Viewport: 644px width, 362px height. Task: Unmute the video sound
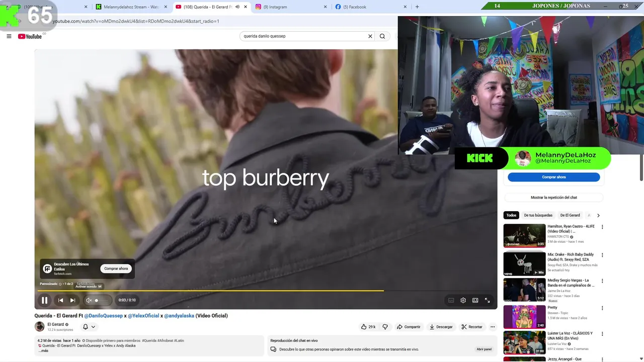(x=89, y=300)
